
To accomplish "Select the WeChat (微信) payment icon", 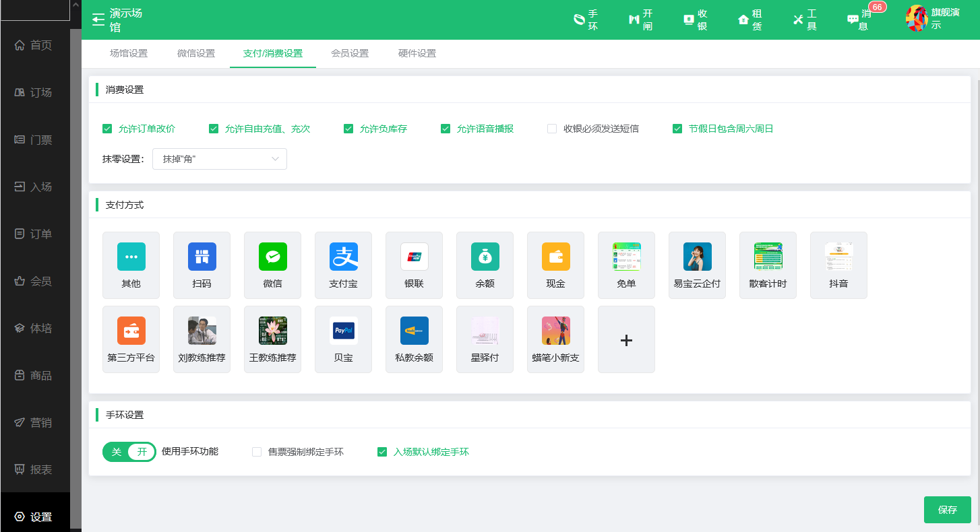I will click(272, 257).
